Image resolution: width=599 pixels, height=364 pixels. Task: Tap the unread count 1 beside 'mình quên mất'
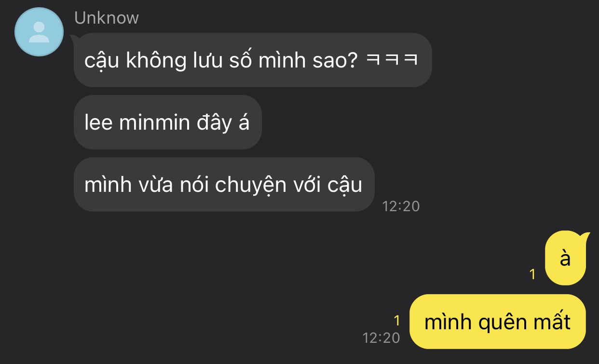pyautogui.click(x=397, y=321)
